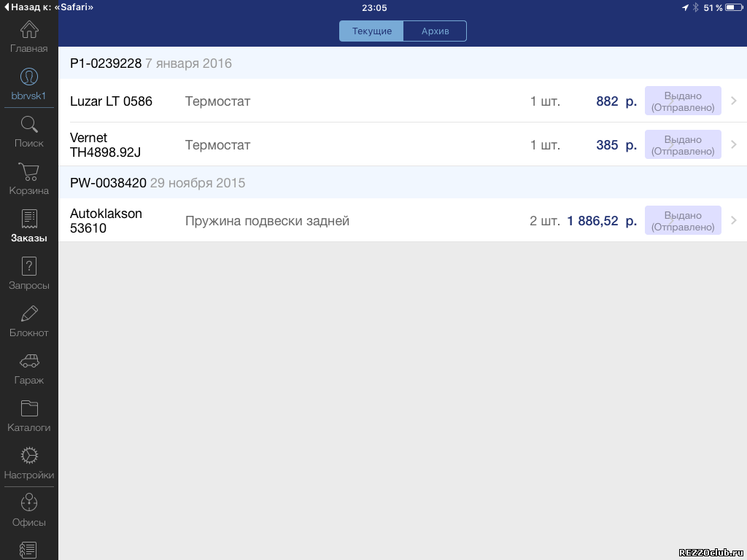This screenshot has height=560, width=747.
Task: Expand details chevron for Vernet TH4898.92J
Action: [x=734, y=145]
